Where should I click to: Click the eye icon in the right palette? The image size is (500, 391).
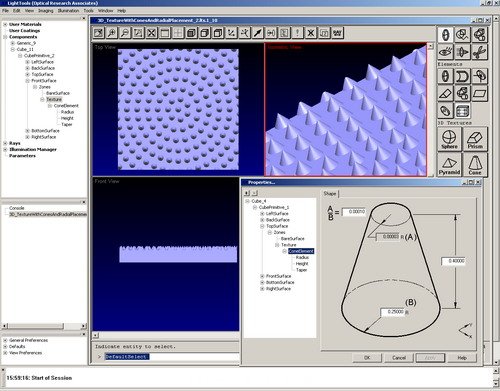[x=445, y=52]
